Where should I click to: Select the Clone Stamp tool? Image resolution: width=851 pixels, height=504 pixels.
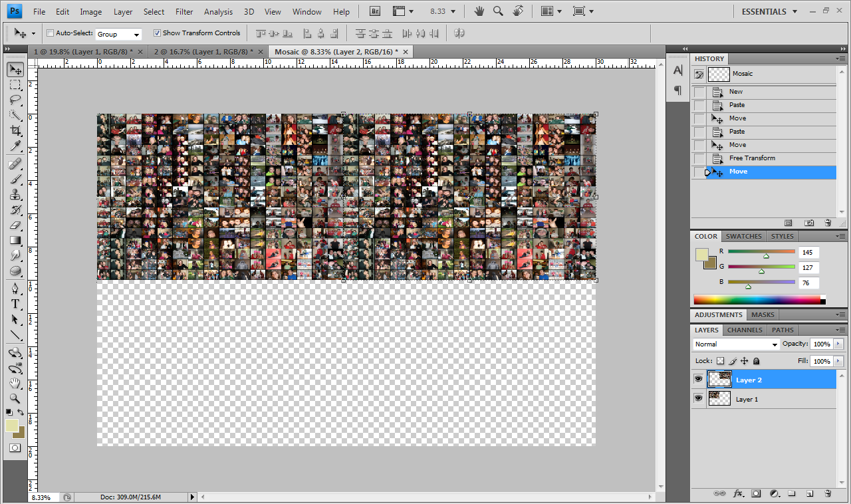[x=15, y=194]
